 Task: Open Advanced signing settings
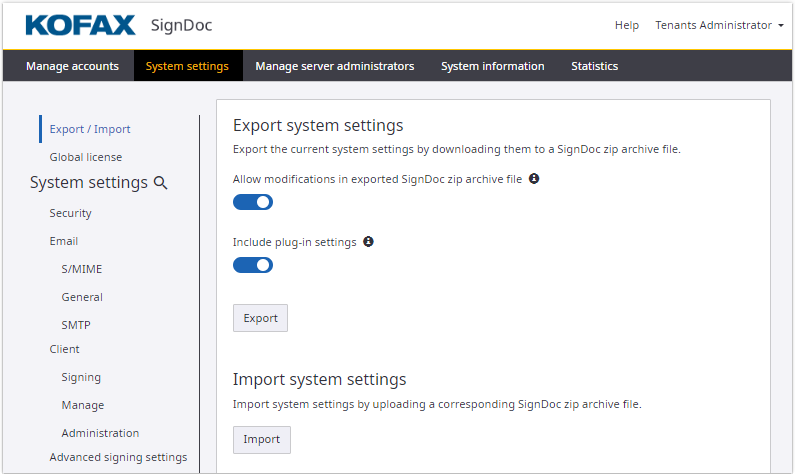point(118,457)
